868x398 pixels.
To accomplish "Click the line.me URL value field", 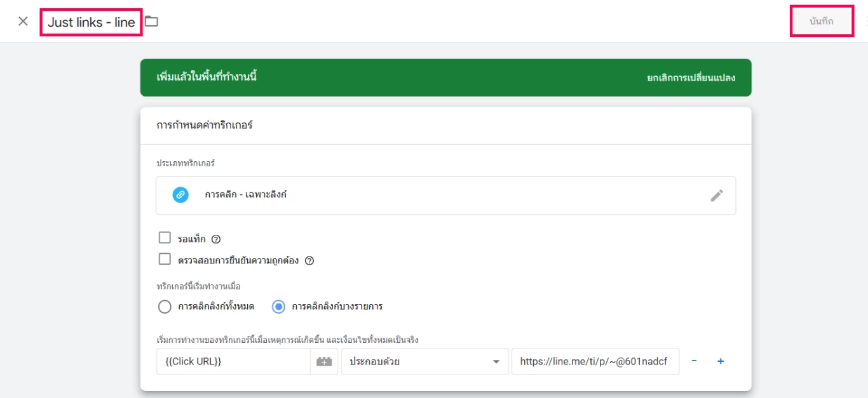I will pyautogui.click(x=594, y=362).
